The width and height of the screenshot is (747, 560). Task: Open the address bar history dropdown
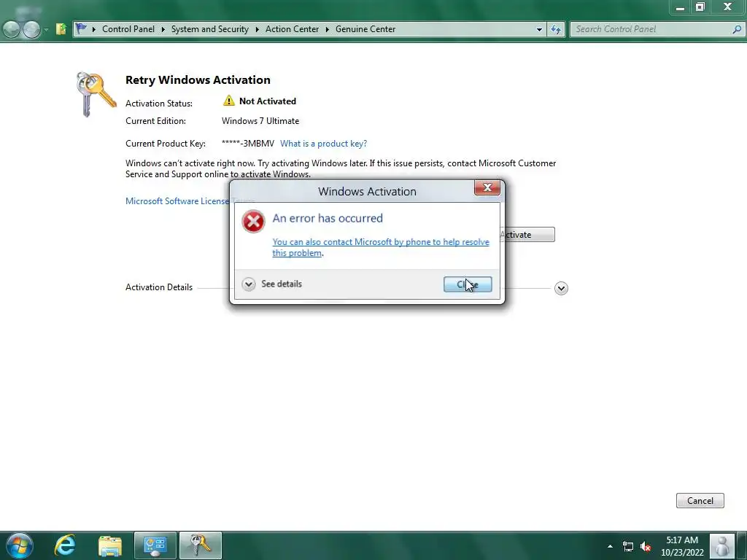point(539,29)
